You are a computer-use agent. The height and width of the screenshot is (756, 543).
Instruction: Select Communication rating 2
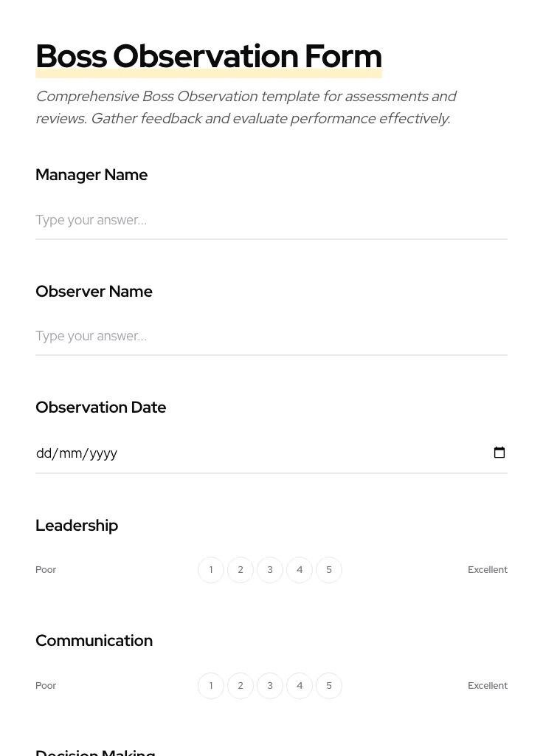tap(241, 686)
